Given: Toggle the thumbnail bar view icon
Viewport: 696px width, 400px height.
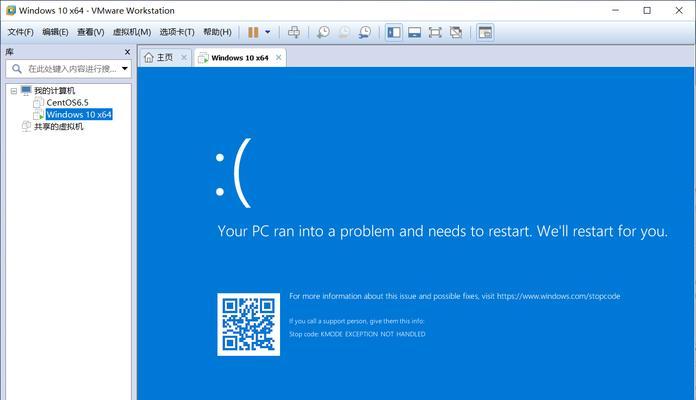Looking at the screenshot, I should click(x=414, y=32).
